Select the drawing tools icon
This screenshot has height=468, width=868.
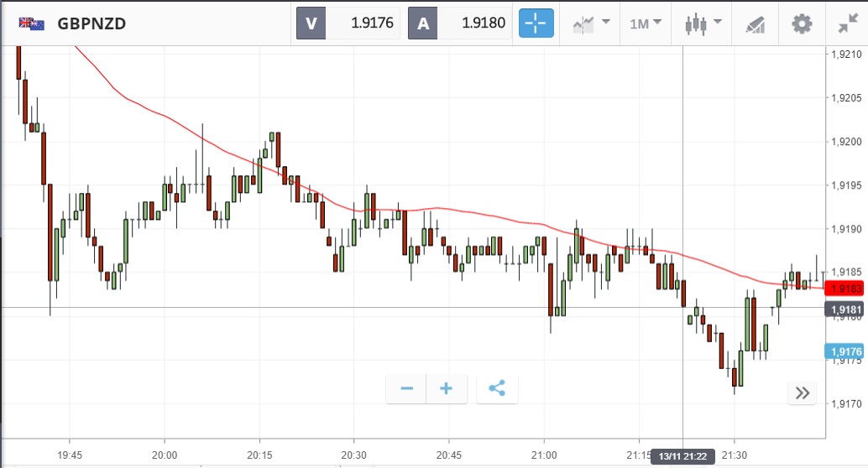point(755,23)
